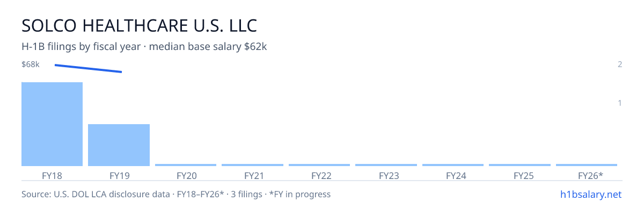Click the FY19 filings bar
This screenshot has height=215, width=644.
(x=119, y=145)
